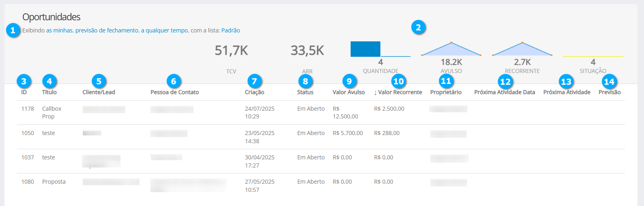Click the Avulso triangle chart
This screenshot has width=644, height=206.
[x=451, y=49]
